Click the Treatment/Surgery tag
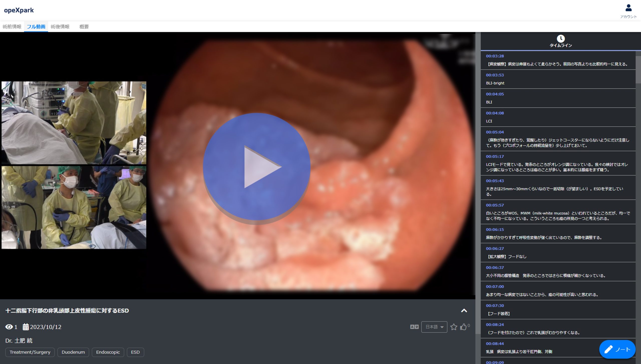 tap(30, 352)
